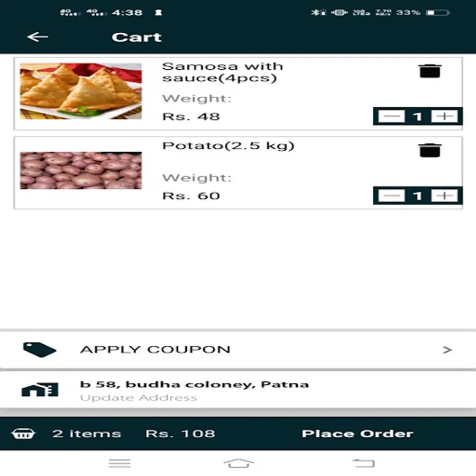View Potato product image
Image resolution: width=476 pixels, height=476 pixels.
pyautogui.click(x=81, y=170)
